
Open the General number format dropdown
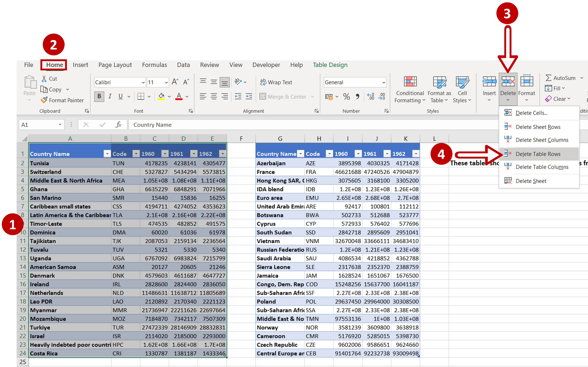click(384, 83)
